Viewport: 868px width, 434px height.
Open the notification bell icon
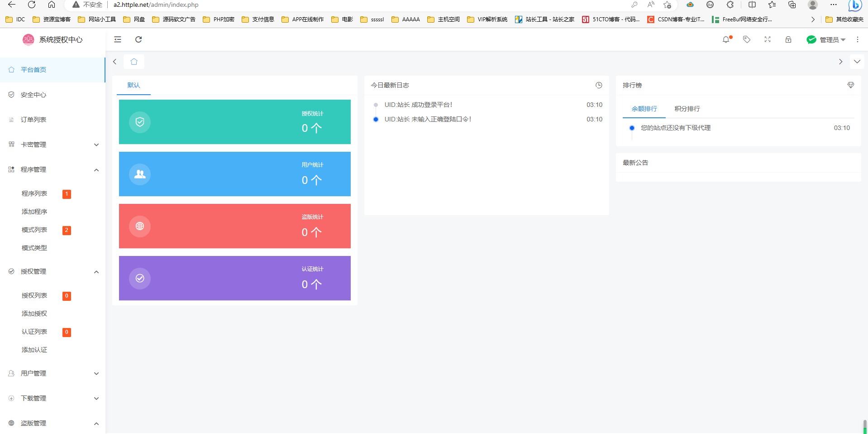(726, 39)
